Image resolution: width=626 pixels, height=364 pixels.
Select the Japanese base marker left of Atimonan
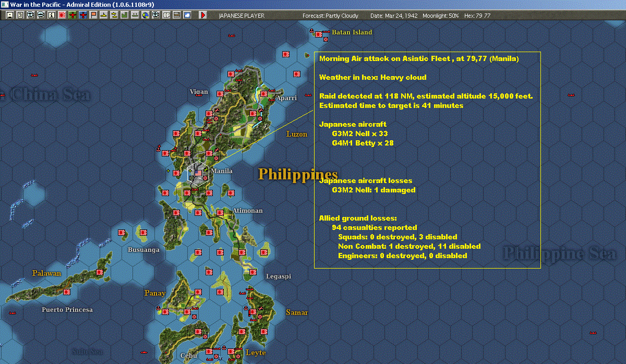pos(220,213)
